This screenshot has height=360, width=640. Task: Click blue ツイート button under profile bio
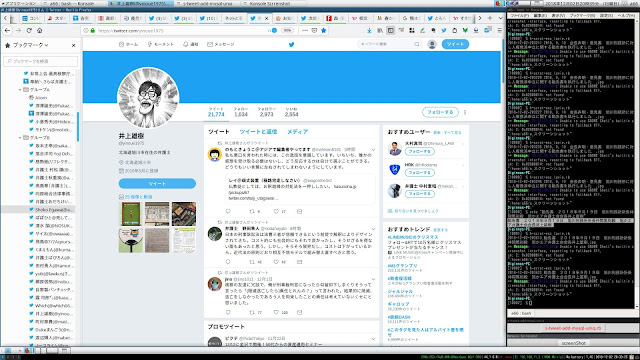point(157,184)
